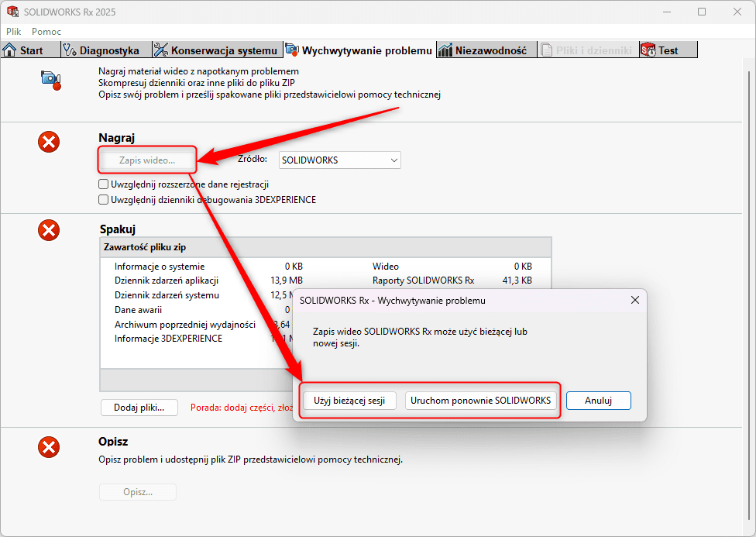The height and width of the screenshot is (537, 756).
Task: Open the Pomoc menu
Action: (46, 32)
